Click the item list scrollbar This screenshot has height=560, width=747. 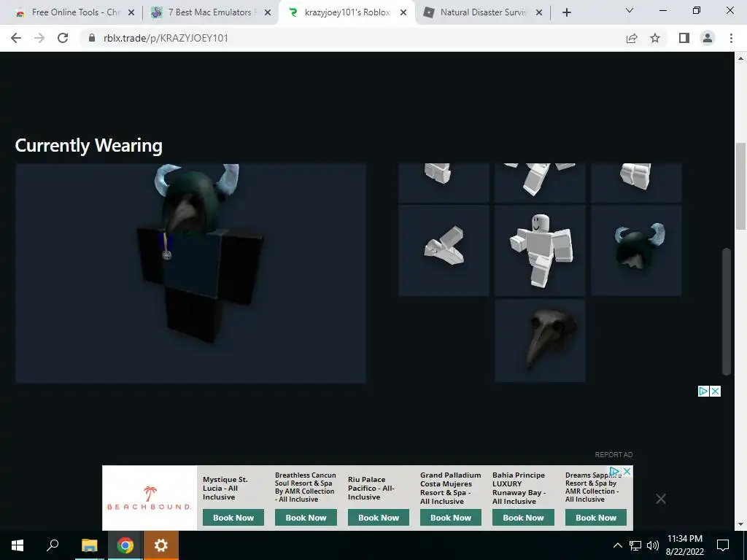(726, 311)
